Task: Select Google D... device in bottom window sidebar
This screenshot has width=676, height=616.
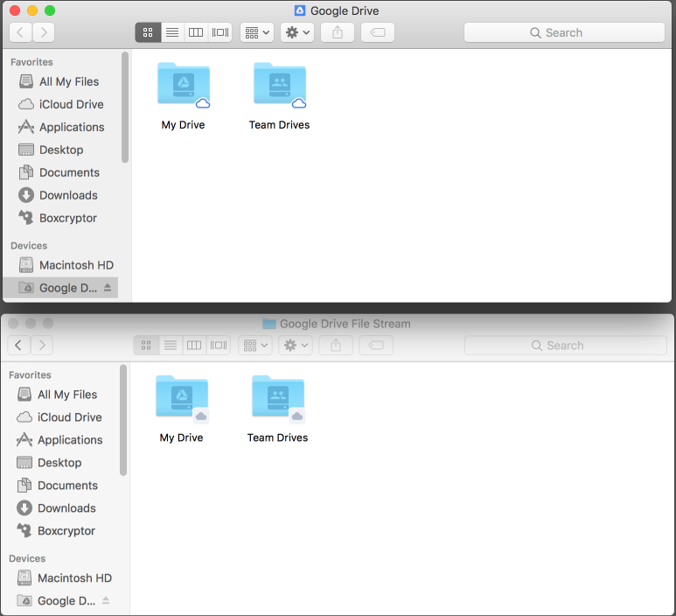Action: pos(59,600)
